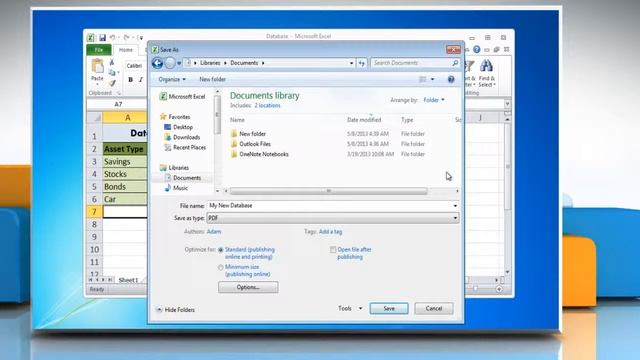Click the Back arrow in Save As dialog

click(x=158, y=63)
